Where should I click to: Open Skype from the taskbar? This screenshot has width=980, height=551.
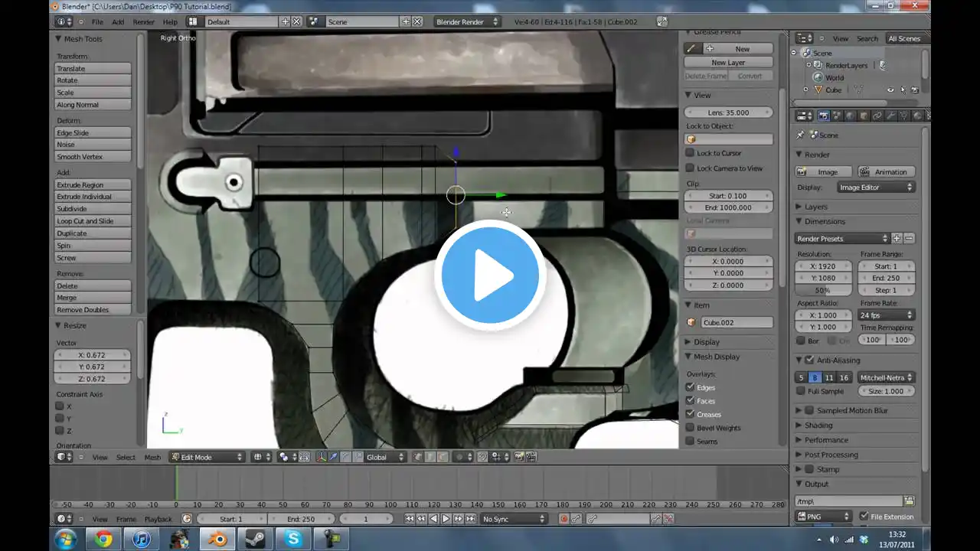click(x=294, y=540)
